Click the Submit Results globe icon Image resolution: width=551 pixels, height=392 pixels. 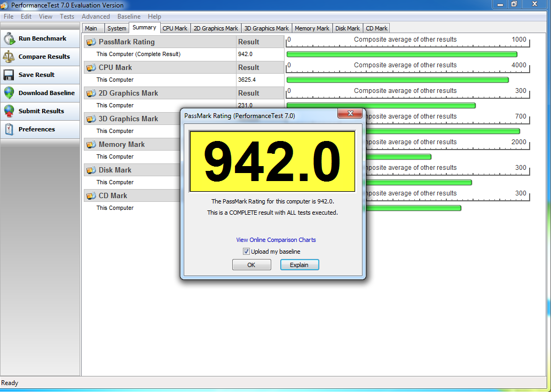click(10, 111)
